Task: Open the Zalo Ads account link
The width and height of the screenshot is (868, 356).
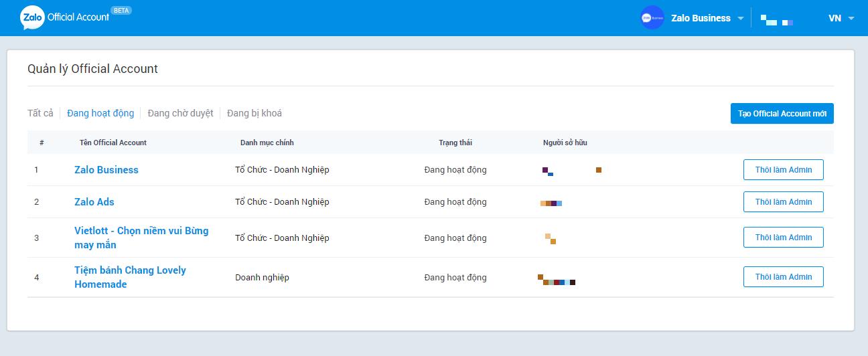Action: pos(94,202)
